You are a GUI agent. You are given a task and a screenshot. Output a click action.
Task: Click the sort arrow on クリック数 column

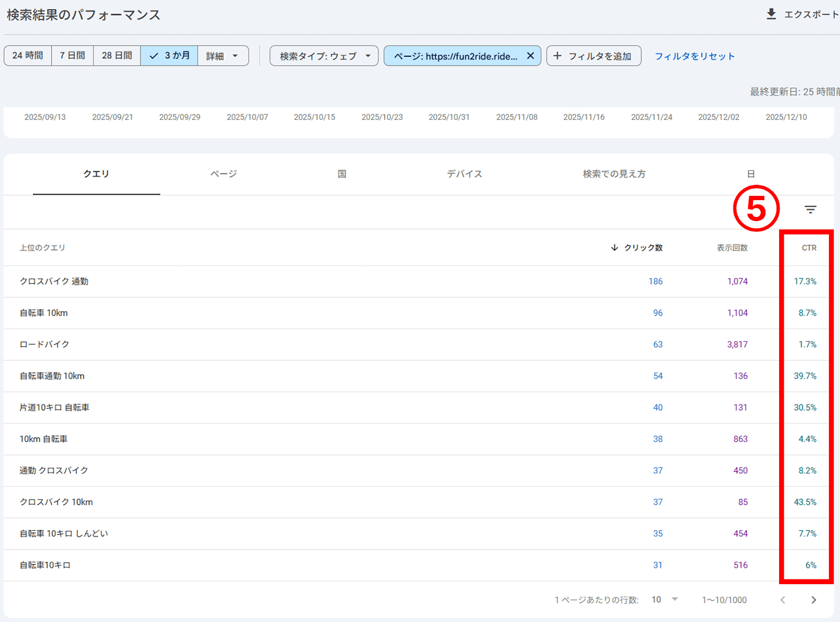(x=613, y=247)
